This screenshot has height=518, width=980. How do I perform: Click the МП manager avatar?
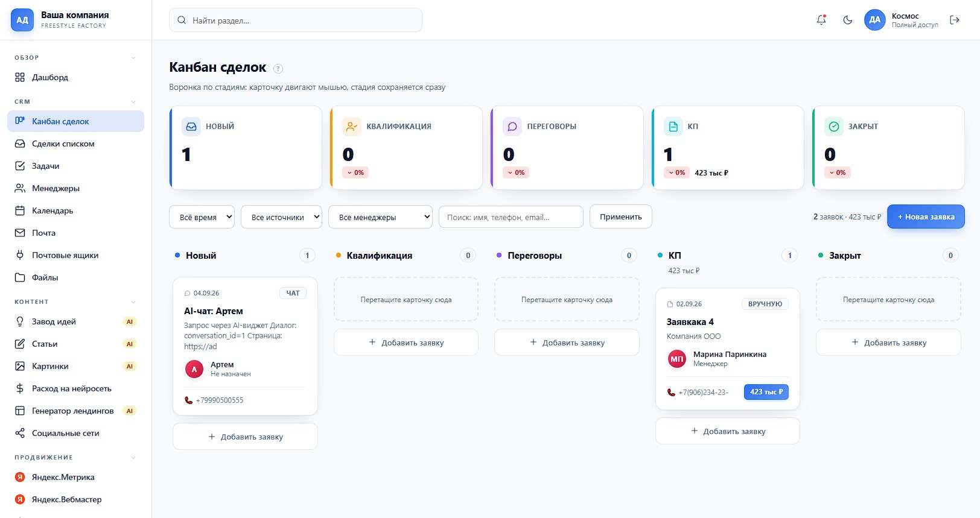(677, 359)
